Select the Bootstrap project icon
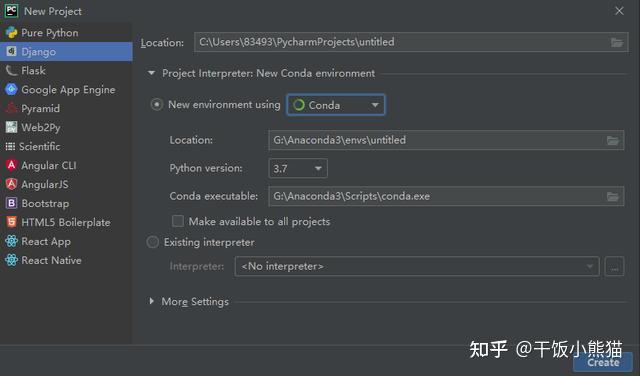This screenshot has width=640, height=376. click(11, 203)
